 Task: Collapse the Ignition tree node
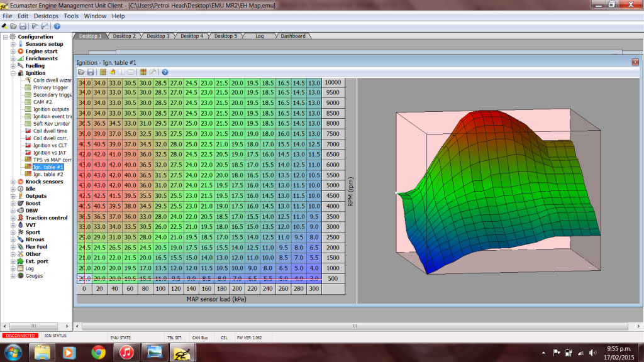pyautogui.click(x=13, y=73)
